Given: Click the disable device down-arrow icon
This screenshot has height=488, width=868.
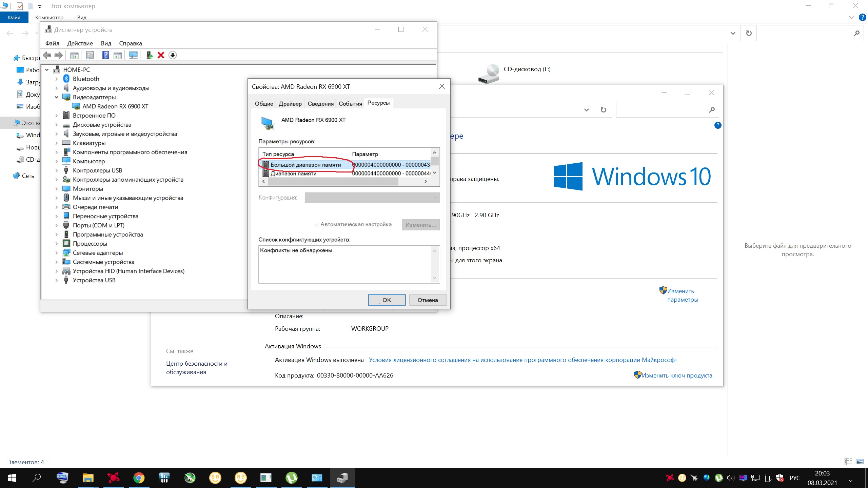Looking at the screenshot, I should click(173, 55).
